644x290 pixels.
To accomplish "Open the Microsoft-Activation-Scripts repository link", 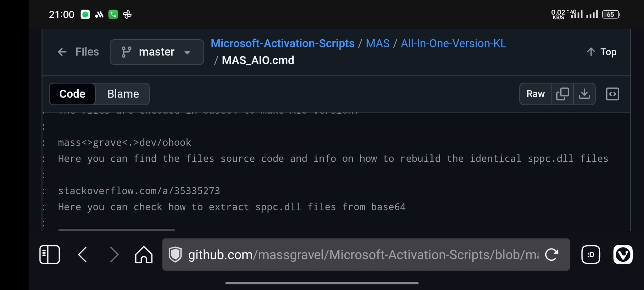I will tap(282, 43).
